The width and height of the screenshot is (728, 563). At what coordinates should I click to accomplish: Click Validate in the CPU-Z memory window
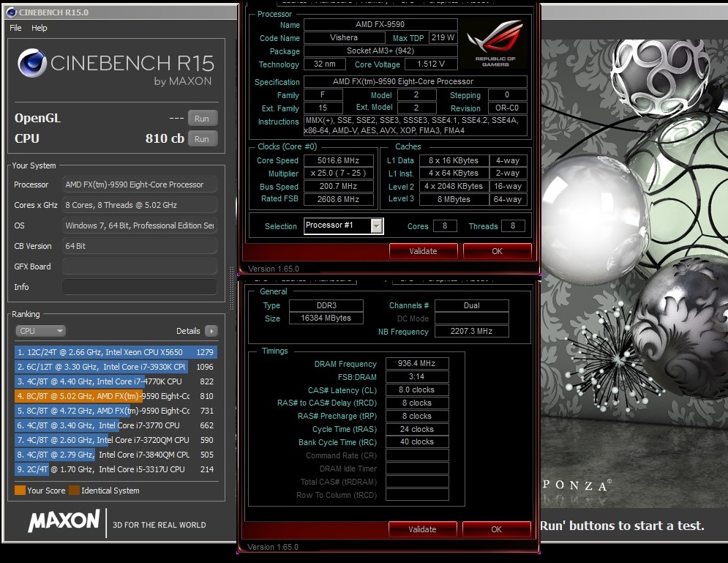(422, 529)
